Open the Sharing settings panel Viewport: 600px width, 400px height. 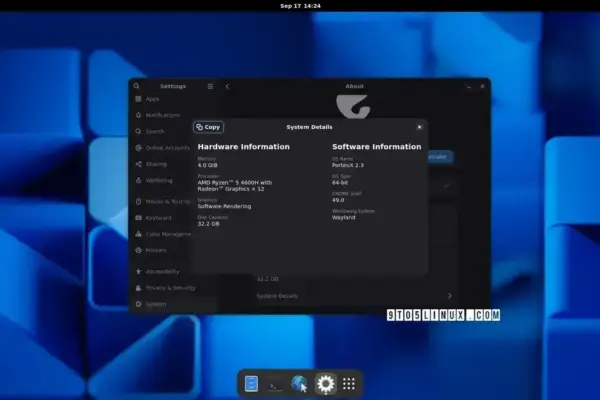tap(173, 164)
